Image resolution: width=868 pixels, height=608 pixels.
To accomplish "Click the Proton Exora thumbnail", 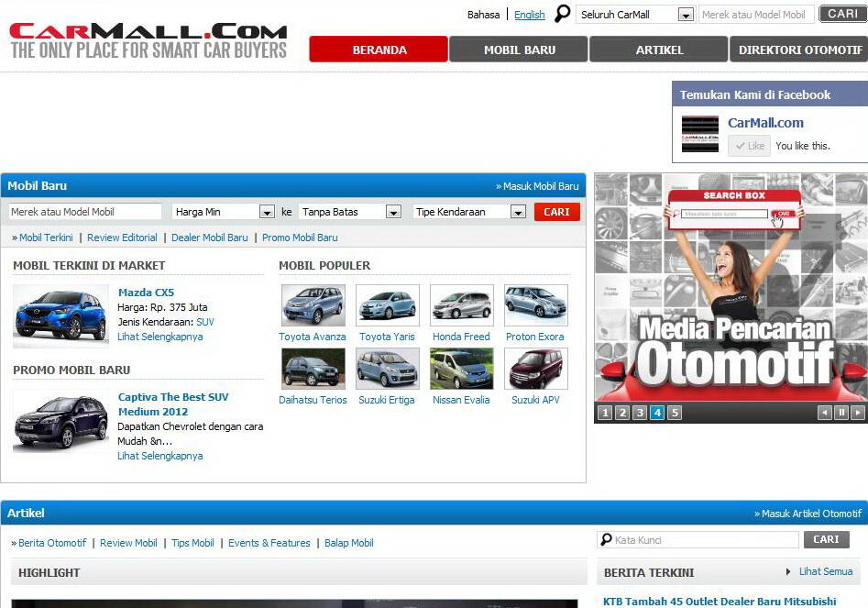I will click(536, 305).
